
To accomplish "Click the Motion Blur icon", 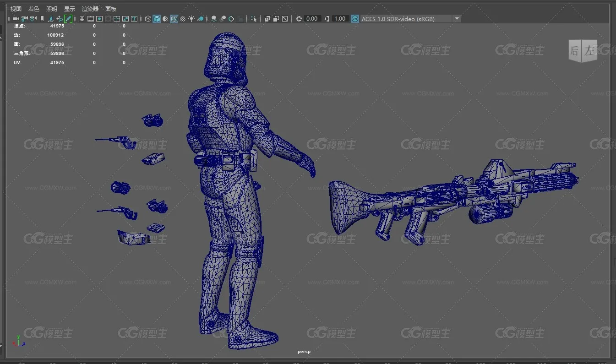I will [x=223, y=19].
